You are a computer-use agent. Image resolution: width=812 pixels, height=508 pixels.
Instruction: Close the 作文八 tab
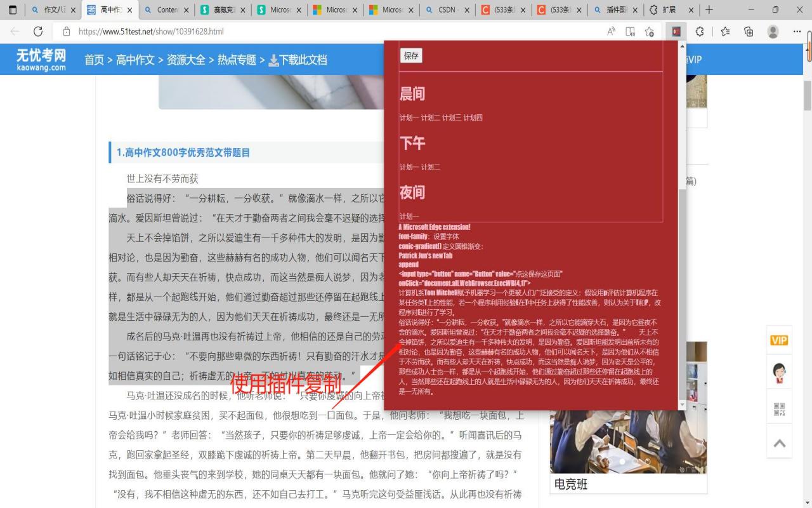[x=73, y=10]
